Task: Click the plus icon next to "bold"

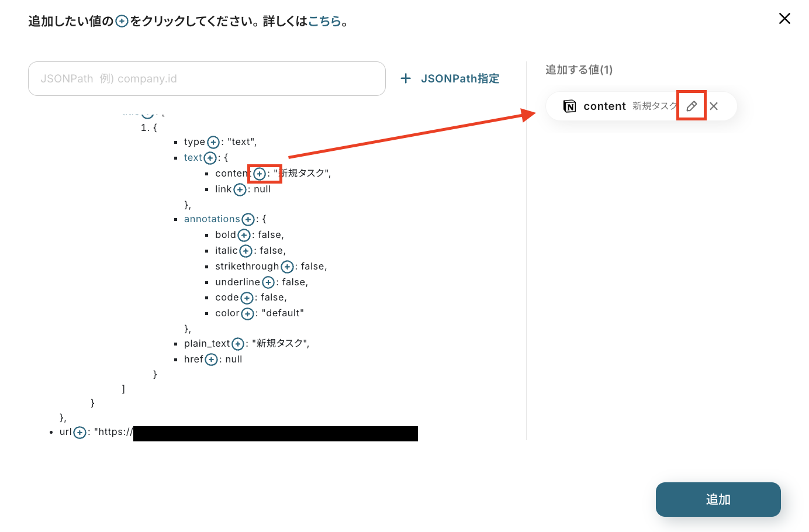Action: (x=244, y=236)
